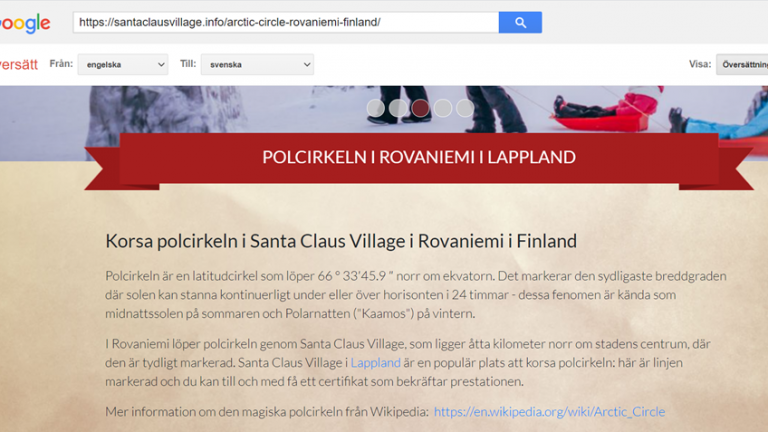
Task: Select the fourth carousel slide dot
Action: click(443, 108)
